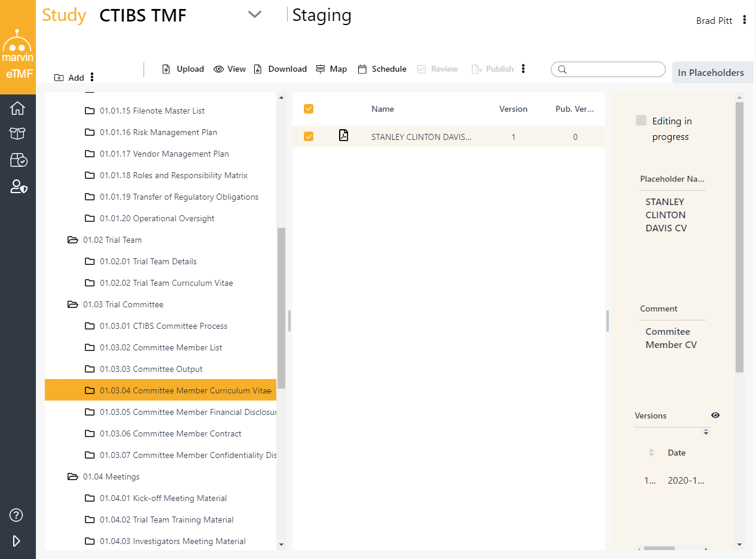Click the Home icon in sidebar
Image resolution: width=756 pixels, height=559 pixels.
click(18, 108)
